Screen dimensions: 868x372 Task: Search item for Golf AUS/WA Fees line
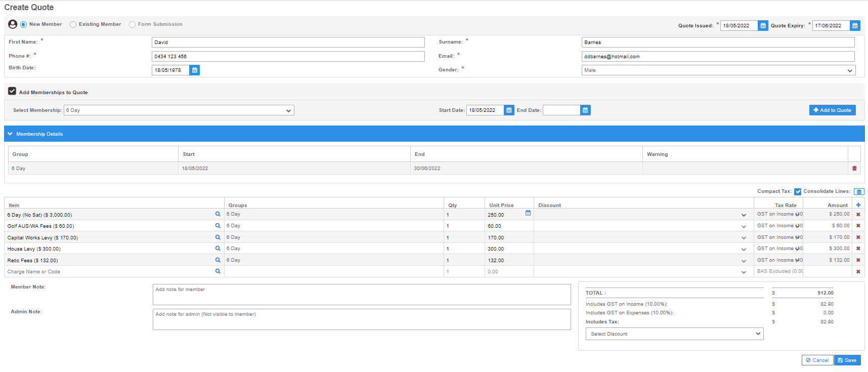pyautogui.click(x=218, y=226)
